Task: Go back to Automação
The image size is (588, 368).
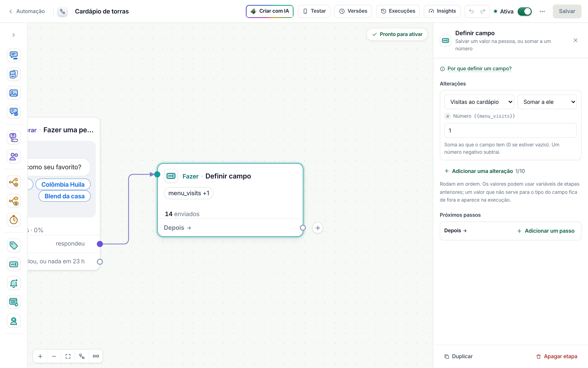Action: click(27, 11)
